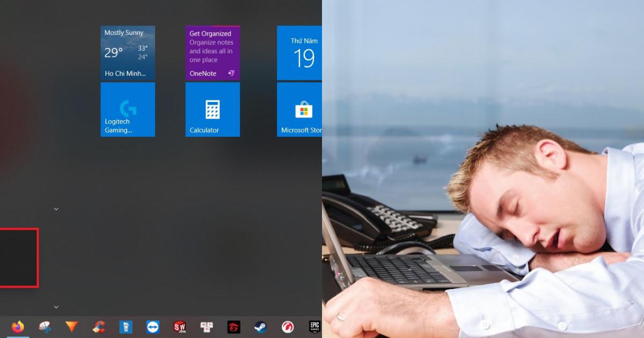Open the blue trash bin taskbar app
The image size is (644, 338).
126,326
